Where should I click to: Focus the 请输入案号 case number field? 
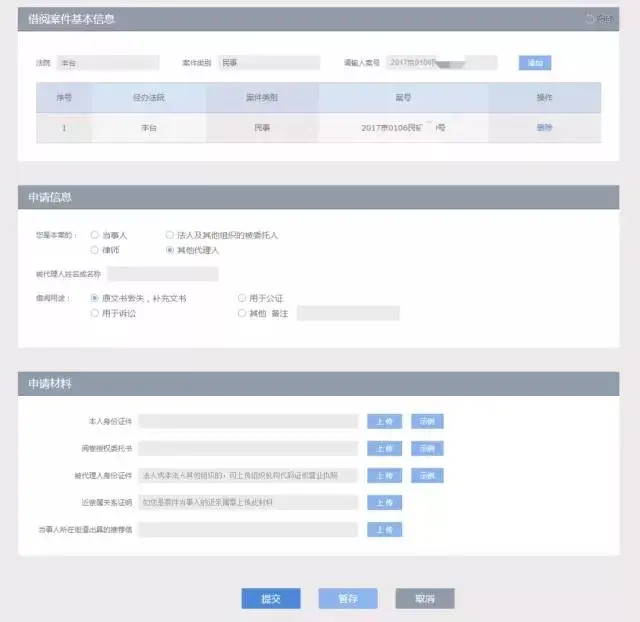[442, 63]
